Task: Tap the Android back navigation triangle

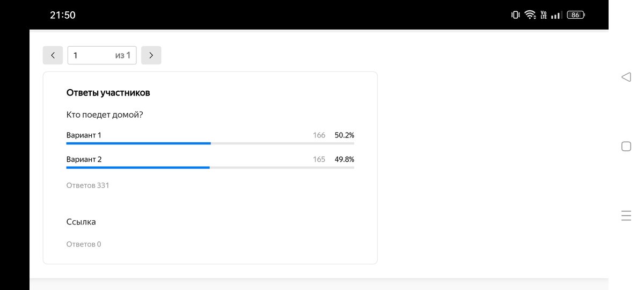Action: pyautogui.click(x=626, y=77)
